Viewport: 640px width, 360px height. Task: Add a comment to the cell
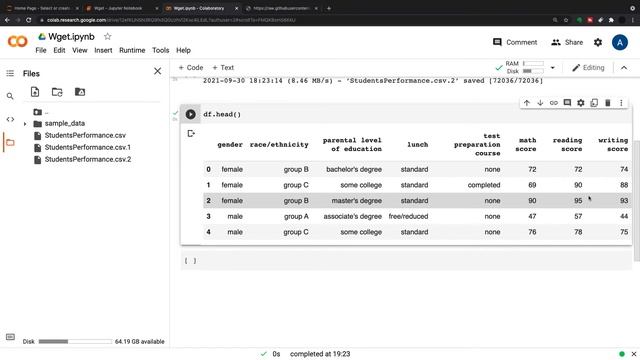(567, 103)
